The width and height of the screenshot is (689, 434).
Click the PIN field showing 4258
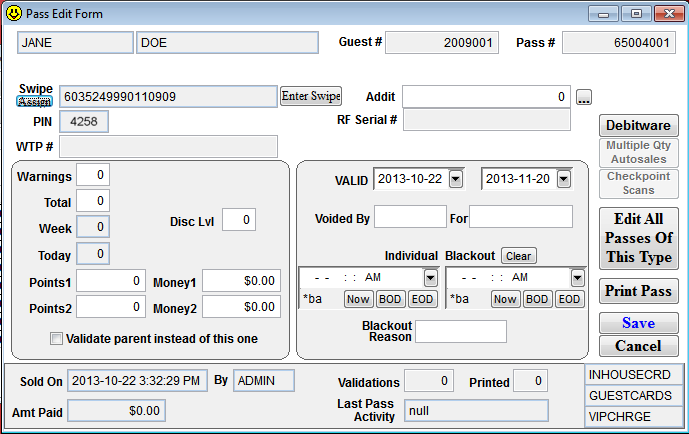pyautogui.click(x=83, y=122)
